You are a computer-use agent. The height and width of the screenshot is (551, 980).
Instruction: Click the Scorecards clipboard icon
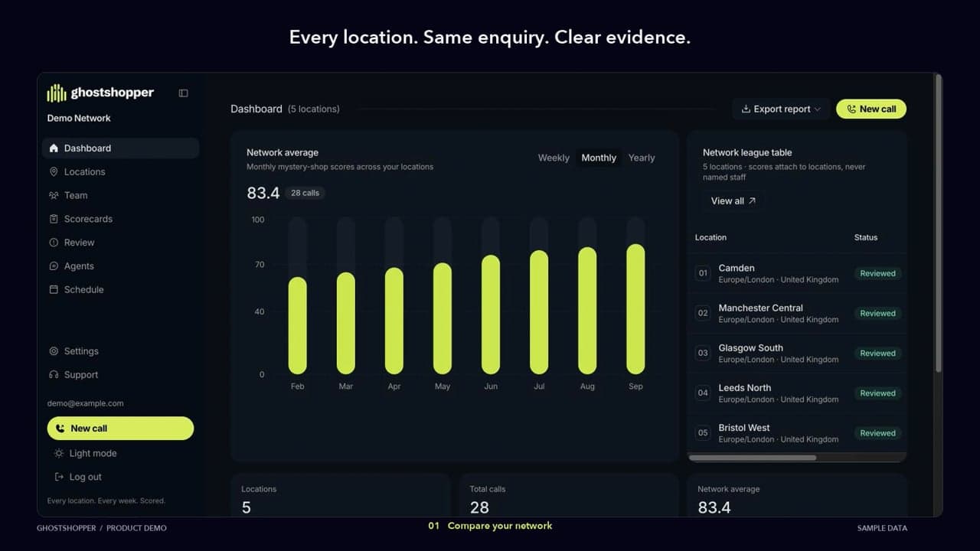coord(54,219)
